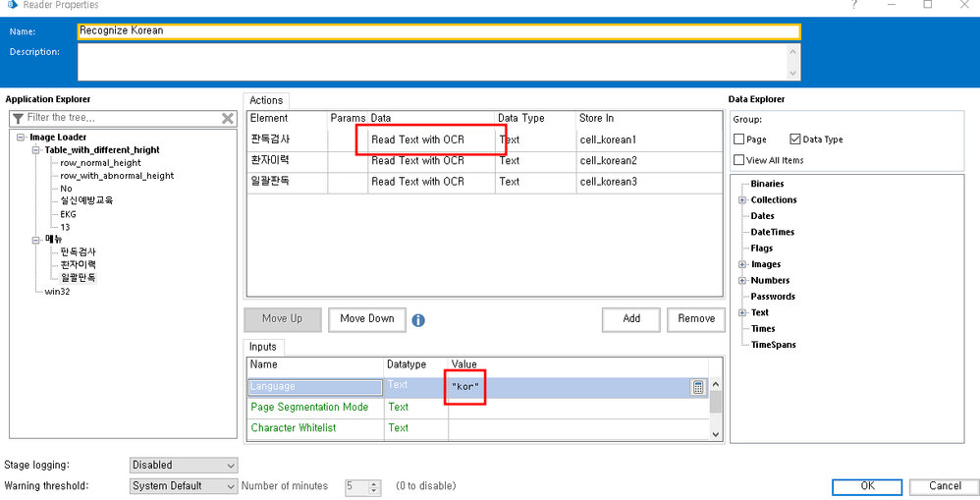Screen dimensions: 980x500
Task: Click the Add button
Action: click(631, 318)
